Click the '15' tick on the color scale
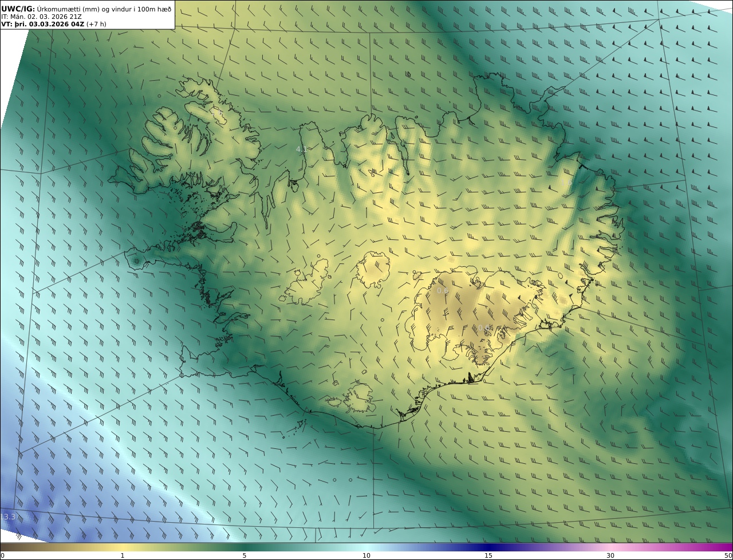Viewport: 733px width, 560px height. pos(488,555)
